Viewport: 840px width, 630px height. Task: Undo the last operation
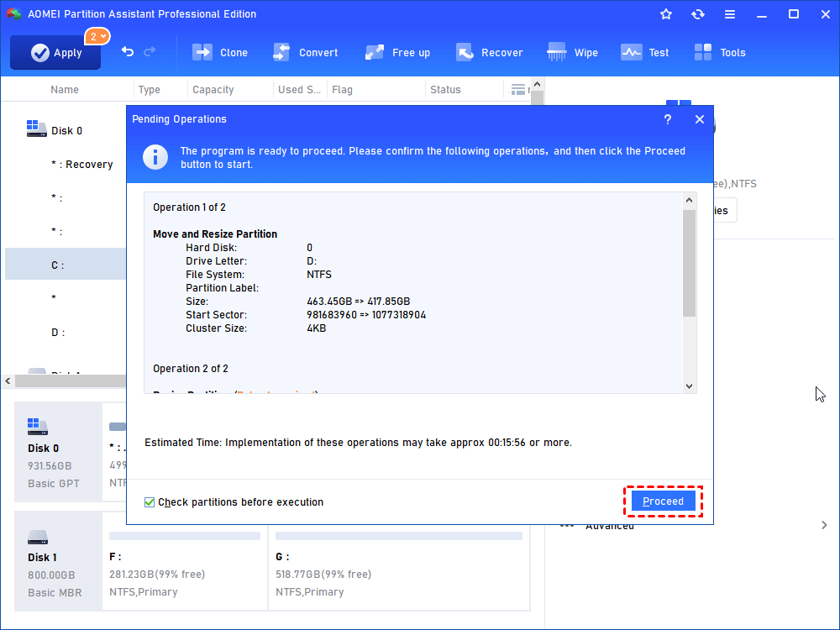pyautogui.click(x=128, y=51)
